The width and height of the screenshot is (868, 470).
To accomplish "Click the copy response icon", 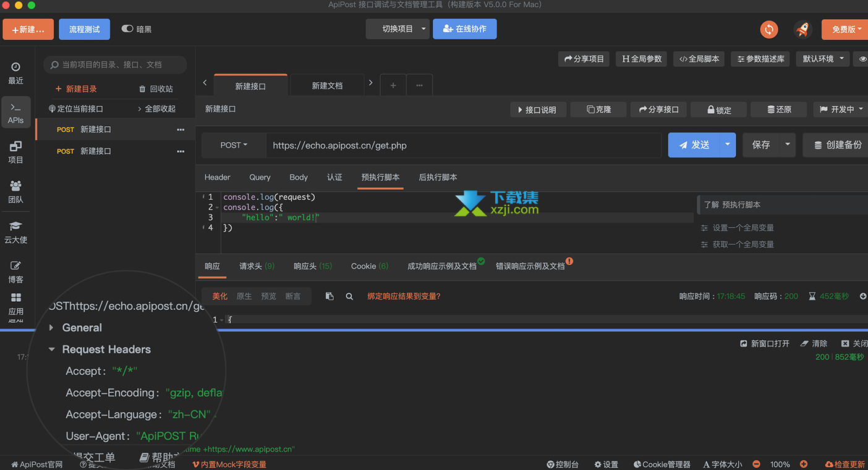I will point(330,296).
